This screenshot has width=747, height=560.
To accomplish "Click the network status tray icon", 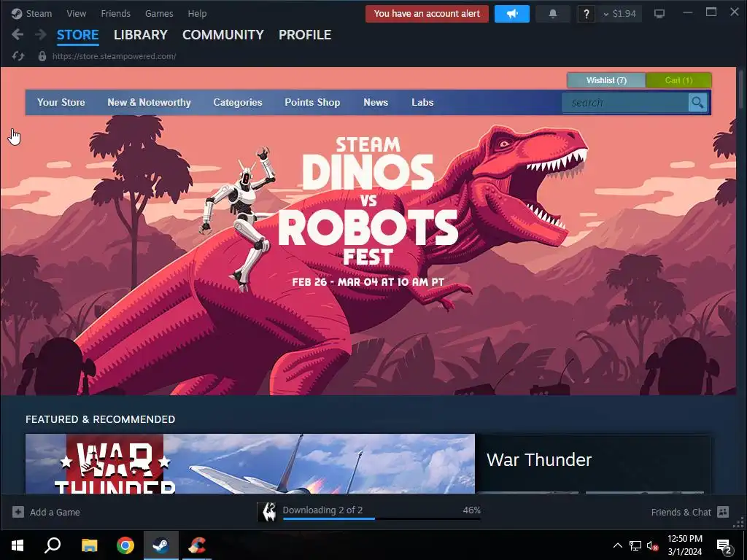I will pos(635,545).
